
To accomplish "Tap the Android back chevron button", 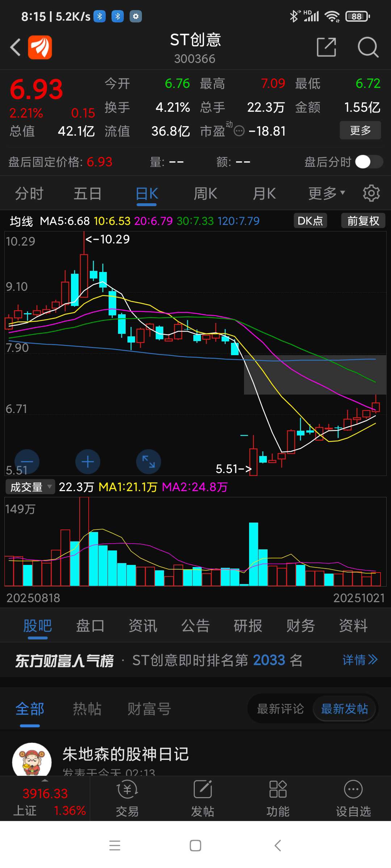I will [x=278, y=846].
